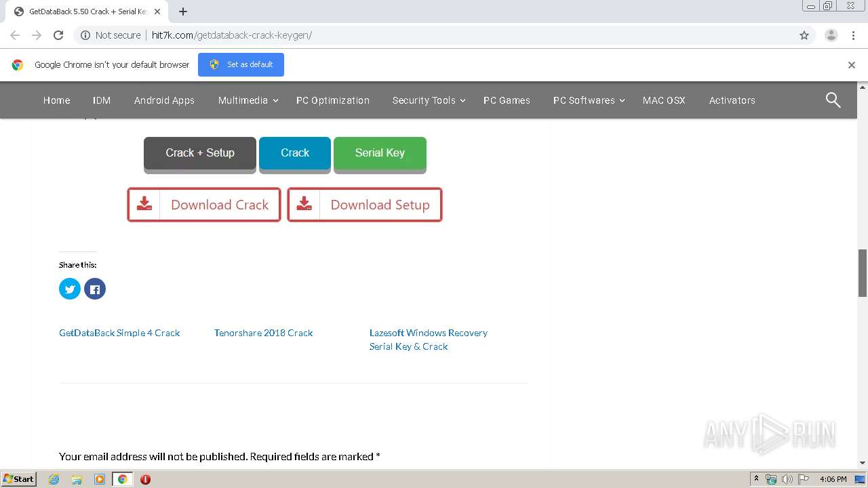Click the Not secure info icon
This screenshot has height=488, width=868.
click(x=85, y=35)
